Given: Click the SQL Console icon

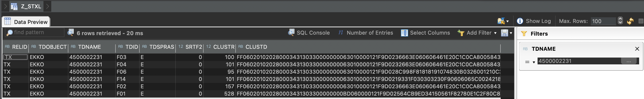Looking at the screenshot, I should [x=291, y=32].
